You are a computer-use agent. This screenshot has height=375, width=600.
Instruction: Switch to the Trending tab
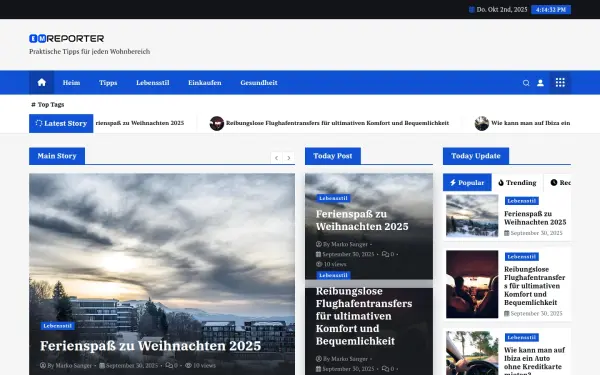pos(517,183)
